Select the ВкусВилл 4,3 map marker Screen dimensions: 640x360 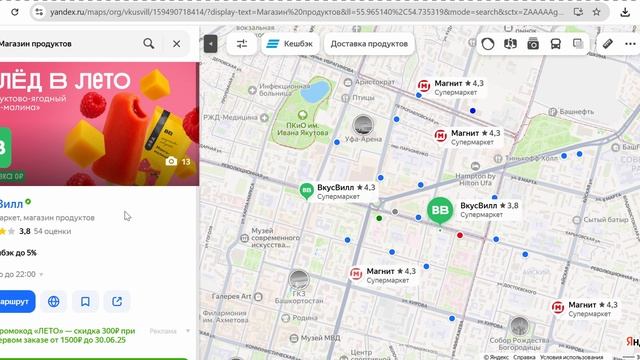(x=307, y=191)
